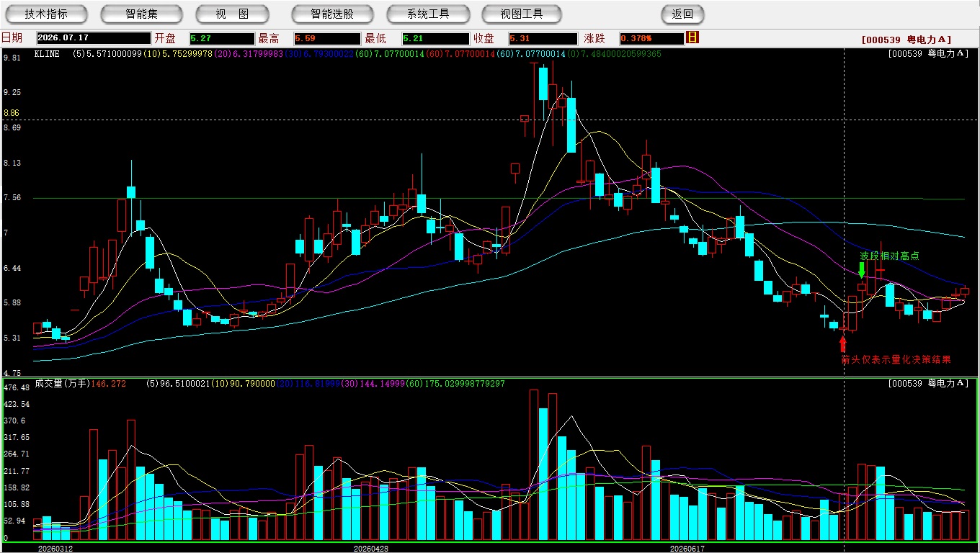Open the 系统工具 button

coord(428,14)
